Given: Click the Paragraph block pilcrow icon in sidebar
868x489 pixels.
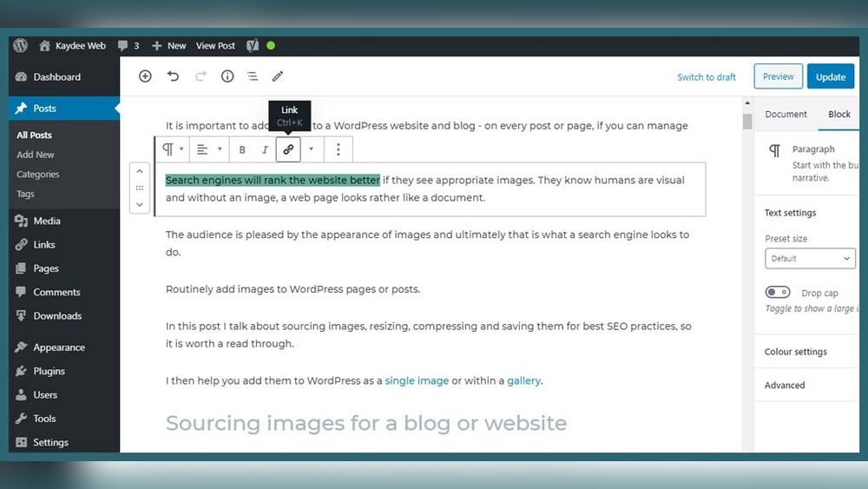Looking at the screenshot, I should pos(775,150).
